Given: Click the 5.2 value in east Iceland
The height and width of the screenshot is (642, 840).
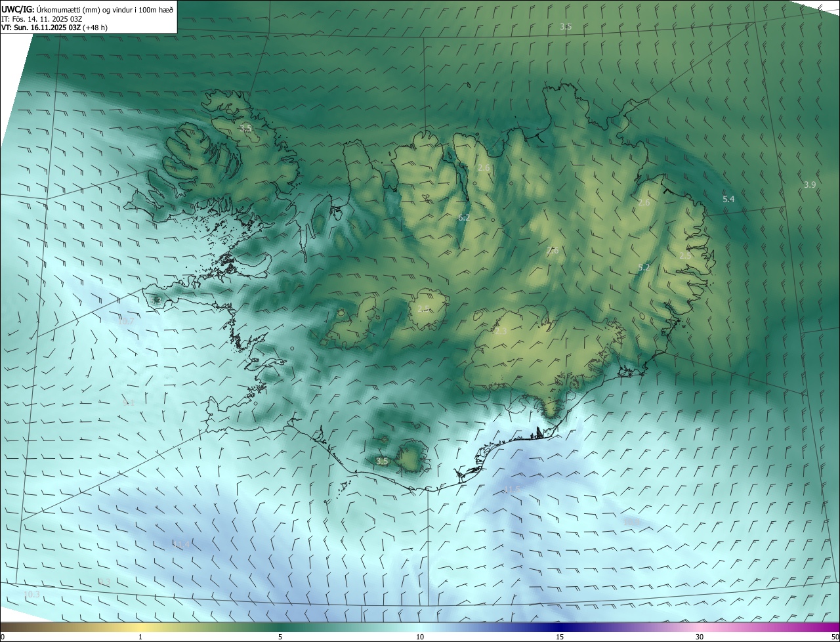Looking at the screenshot, I should click(644, 267).
